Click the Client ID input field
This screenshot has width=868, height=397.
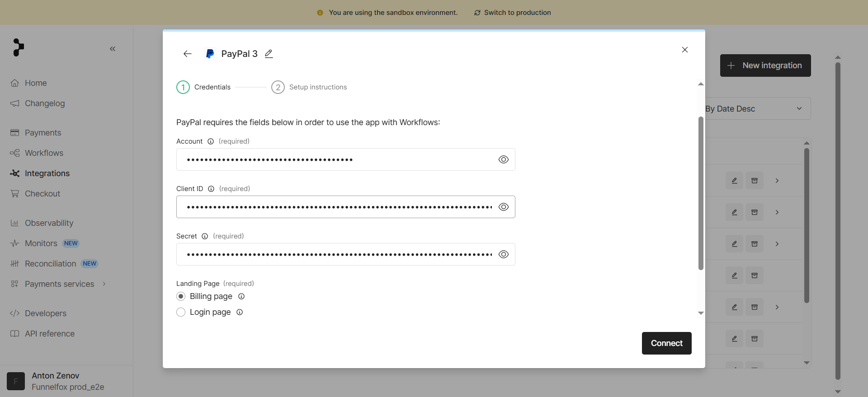coord(346,207)
